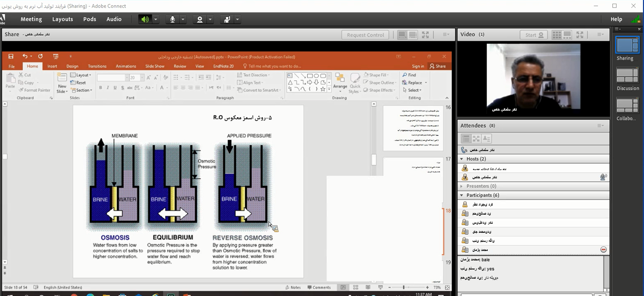Image resolution: width=644 pixels, height=296 pixels.
Task: Select the Attendee status view icon
Action: tap(487, 139)
